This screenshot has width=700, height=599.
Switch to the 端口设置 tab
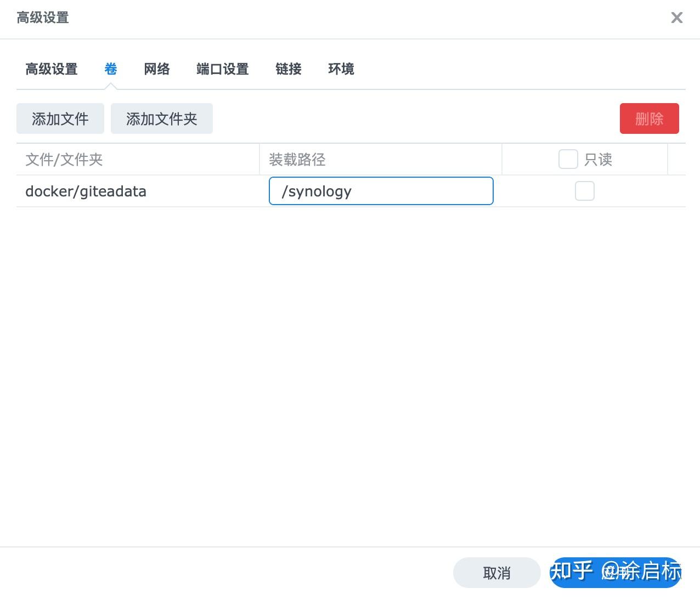[x=222, y=69]
